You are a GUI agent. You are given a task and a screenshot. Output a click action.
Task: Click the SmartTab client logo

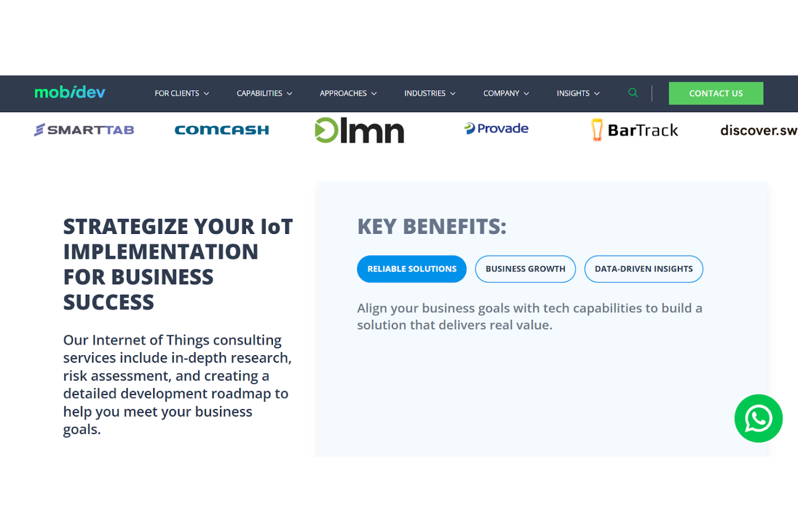[84, 130]
